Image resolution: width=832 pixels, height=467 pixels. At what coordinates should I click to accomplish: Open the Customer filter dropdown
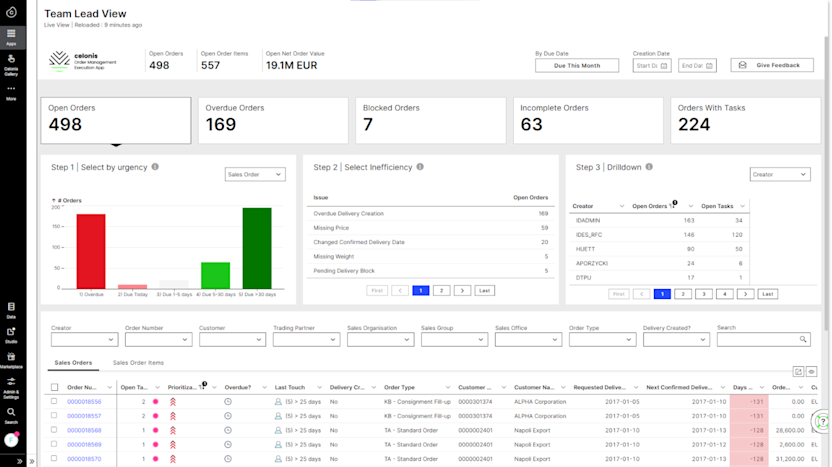pyautogui.click(x=232, y=340)
